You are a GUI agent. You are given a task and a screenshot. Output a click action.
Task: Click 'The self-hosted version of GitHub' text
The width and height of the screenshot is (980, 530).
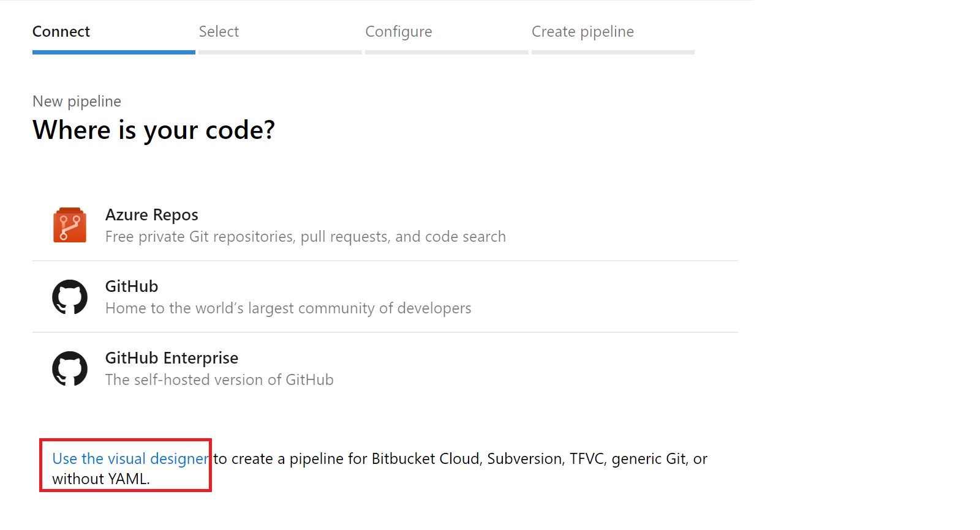point(219,380)
